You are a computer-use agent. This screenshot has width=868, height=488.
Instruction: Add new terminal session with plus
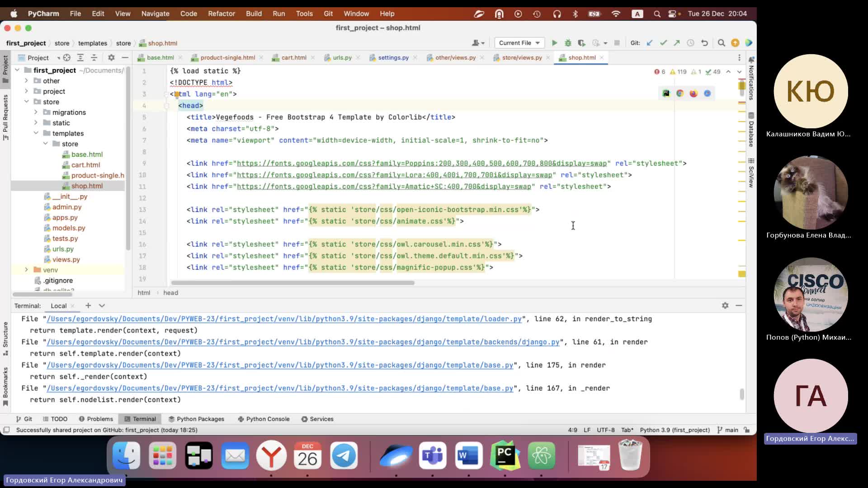pyautogui.click(x=88, y=305)
